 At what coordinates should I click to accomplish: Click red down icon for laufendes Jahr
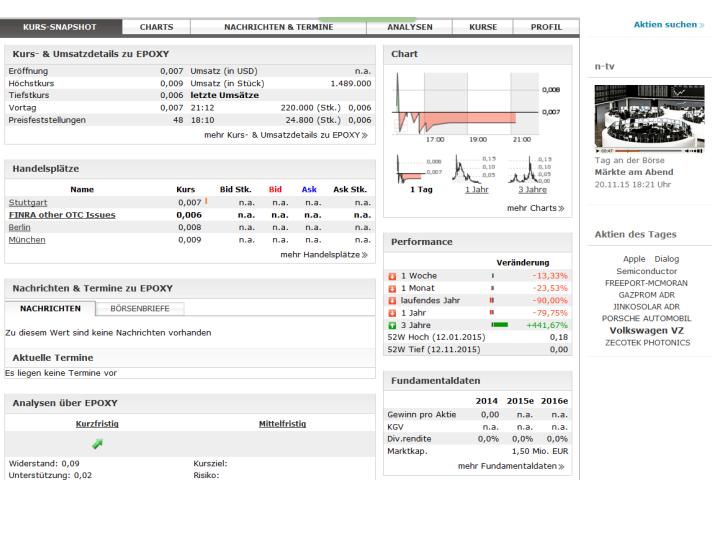(x=392, y=301)
